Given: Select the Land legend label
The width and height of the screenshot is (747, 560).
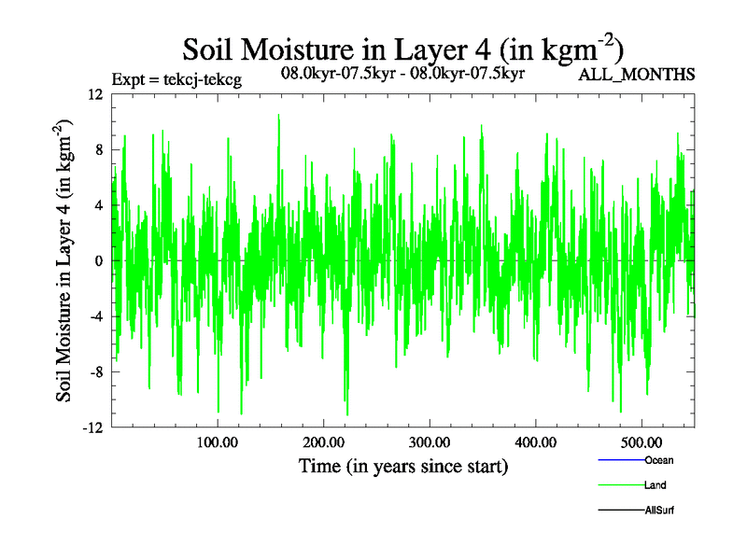Looking at the screenshot, I should [655, 485].
